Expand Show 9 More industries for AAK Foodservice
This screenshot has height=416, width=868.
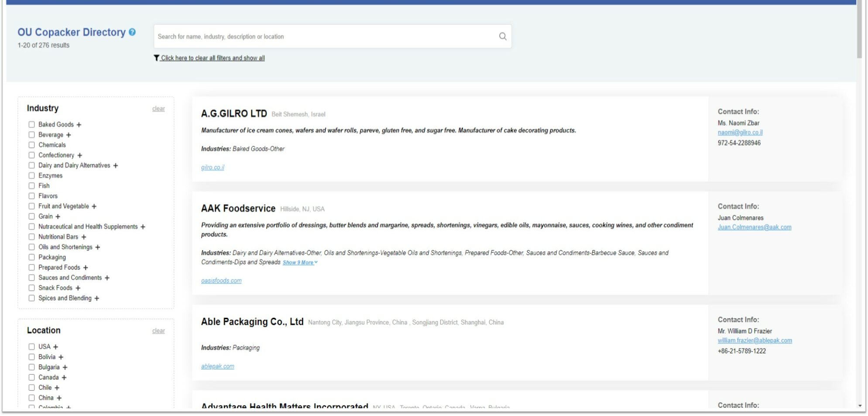pos(300,263)
